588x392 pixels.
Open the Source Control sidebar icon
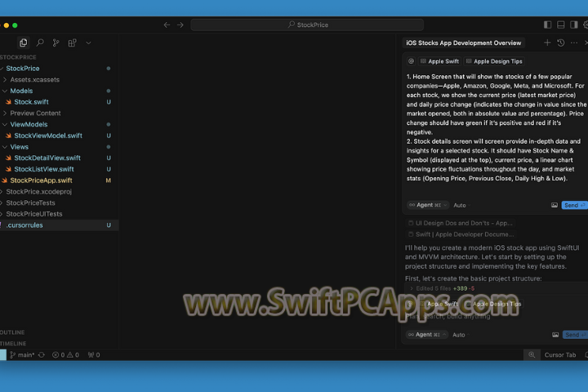pos(56,42)
